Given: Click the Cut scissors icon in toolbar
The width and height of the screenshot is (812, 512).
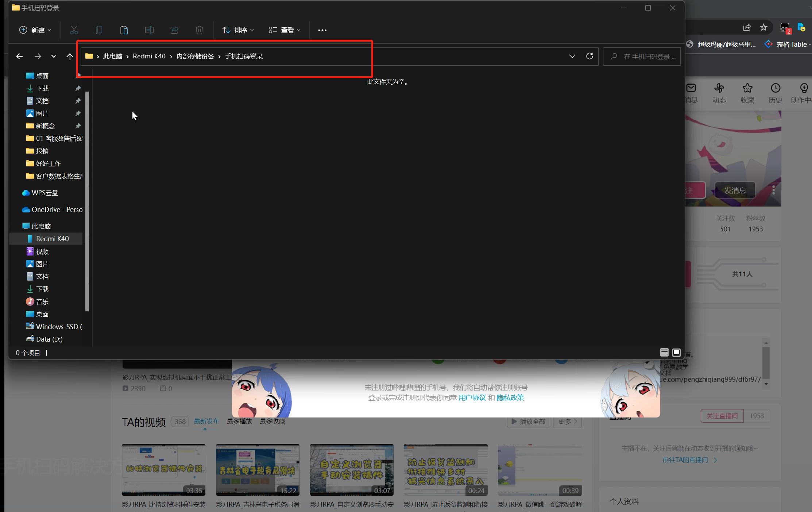Looking at the screenshot, I should [74, 30].
